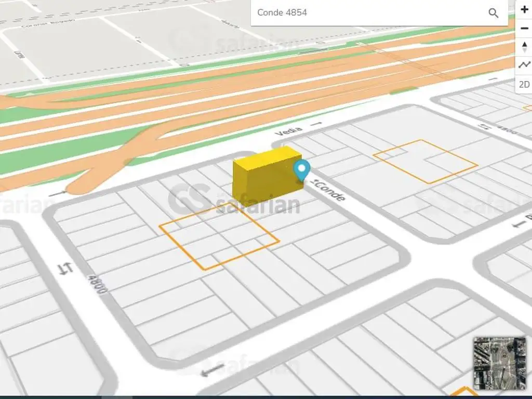Activate the measure distance line tool
Screen dimensions: 532x399
click(x=524, y=65)
